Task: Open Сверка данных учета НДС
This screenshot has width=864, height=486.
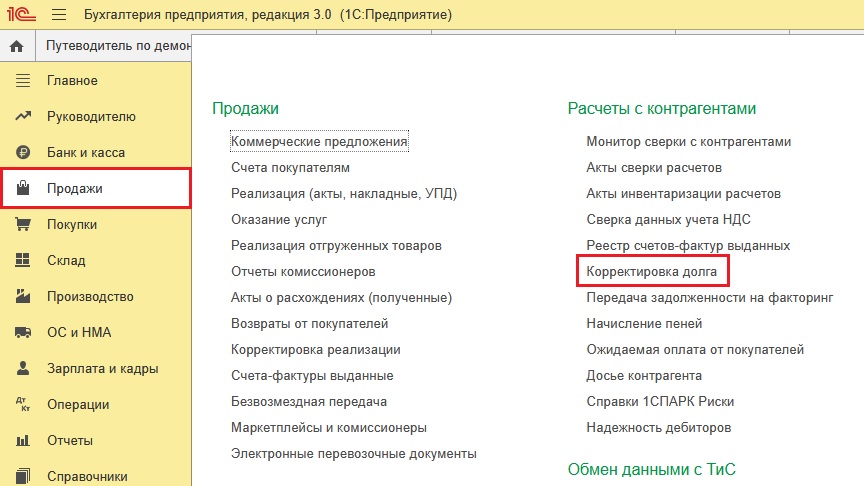Action: (668, 219)
